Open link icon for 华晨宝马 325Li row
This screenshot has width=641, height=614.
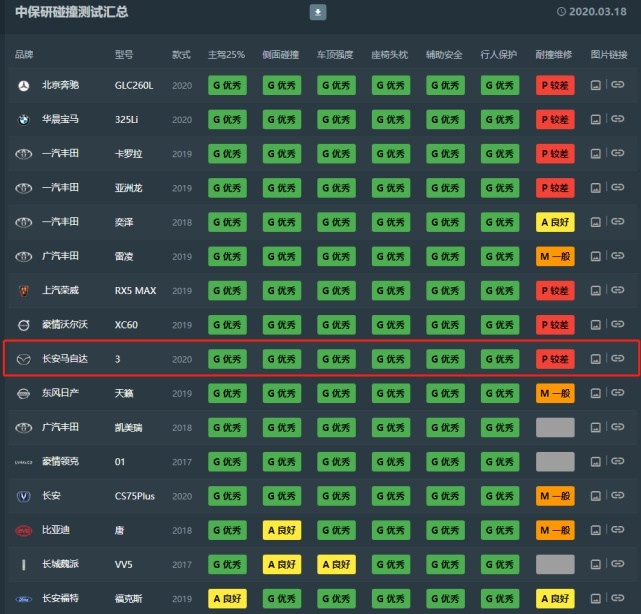[x=617, y=119]
